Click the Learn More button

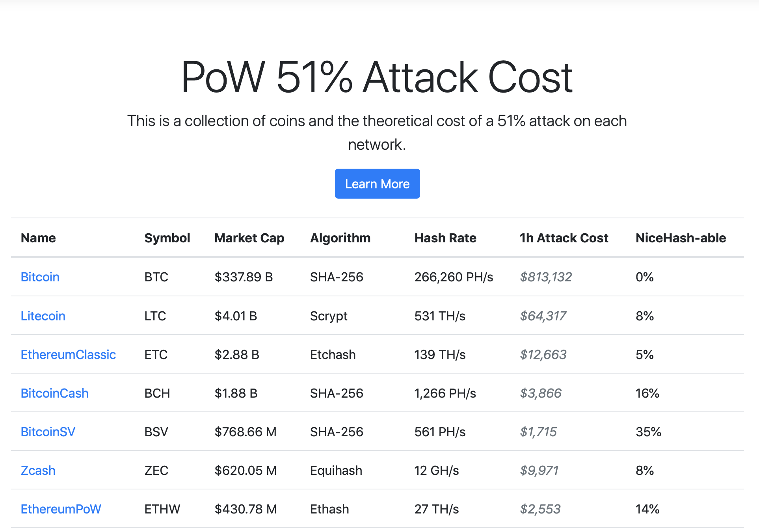click(377, 184)
